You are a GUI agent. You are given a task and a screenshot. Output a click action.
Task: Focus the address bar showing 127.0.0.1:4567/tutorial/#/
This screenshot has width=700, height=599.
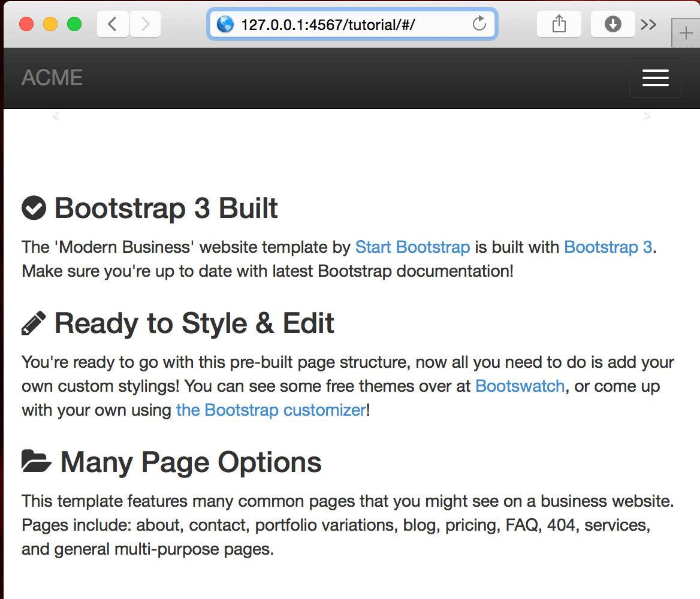pyautogui.click(x=352, y=24)
